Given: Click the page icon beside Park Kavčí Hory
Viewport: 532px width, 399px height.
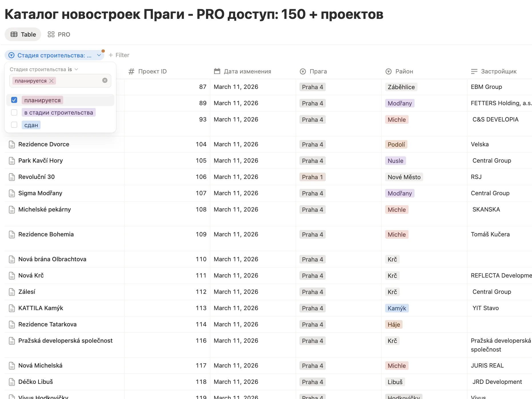Looking at the screenshot, I should click(x=12, y=161).
